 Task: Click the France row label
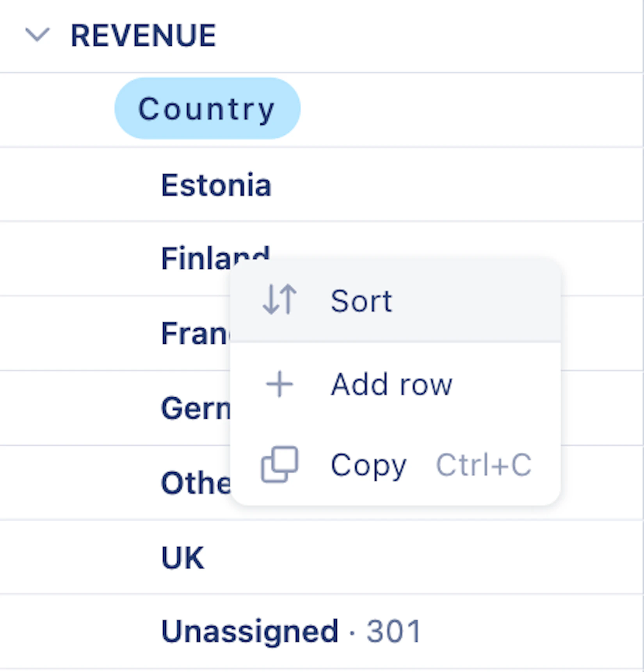click(194, 334)
